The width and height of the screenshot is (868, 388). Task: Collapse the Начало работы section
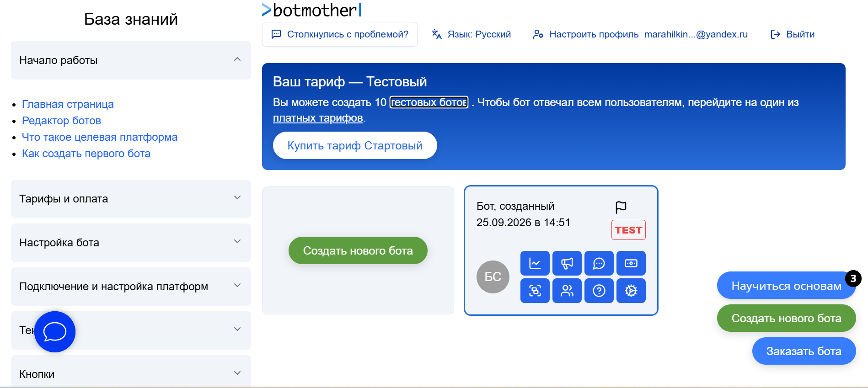click(131, 60)
